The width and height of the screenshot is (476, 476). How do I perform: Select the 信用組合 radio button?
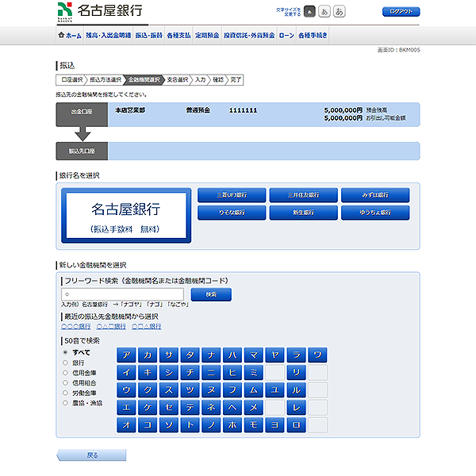65,383
